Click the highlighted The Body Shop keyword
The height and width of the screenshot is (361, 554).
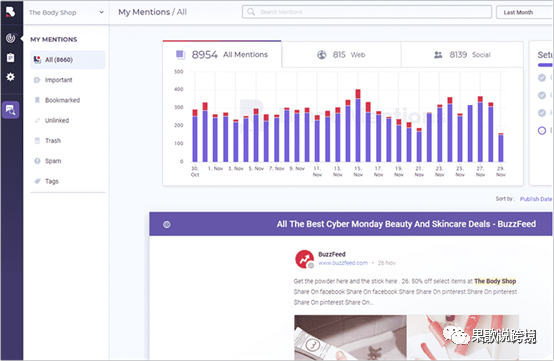[495, 281]
